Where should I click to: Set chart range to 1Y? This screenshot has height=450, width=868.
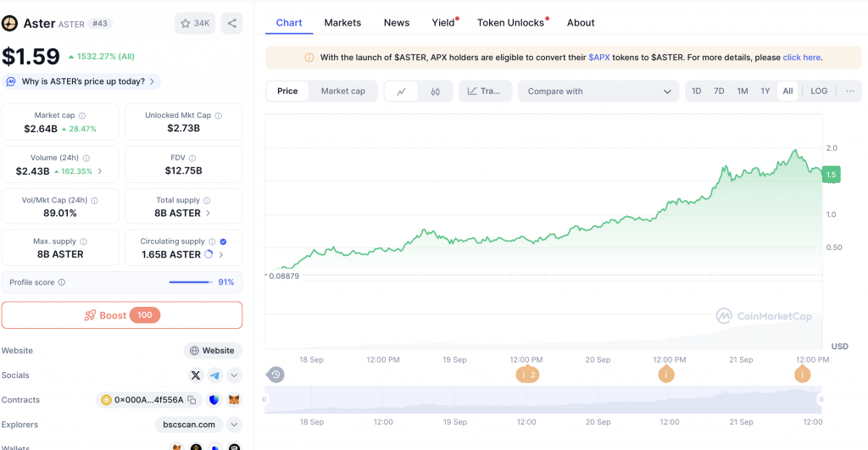click(x=765, y=92)
